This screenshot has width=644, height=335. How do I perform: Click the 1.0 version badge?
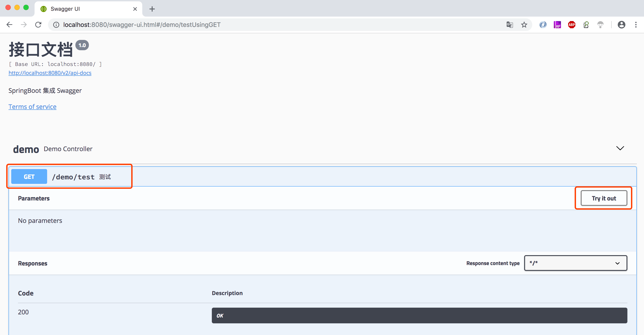(x=82, y=45)
